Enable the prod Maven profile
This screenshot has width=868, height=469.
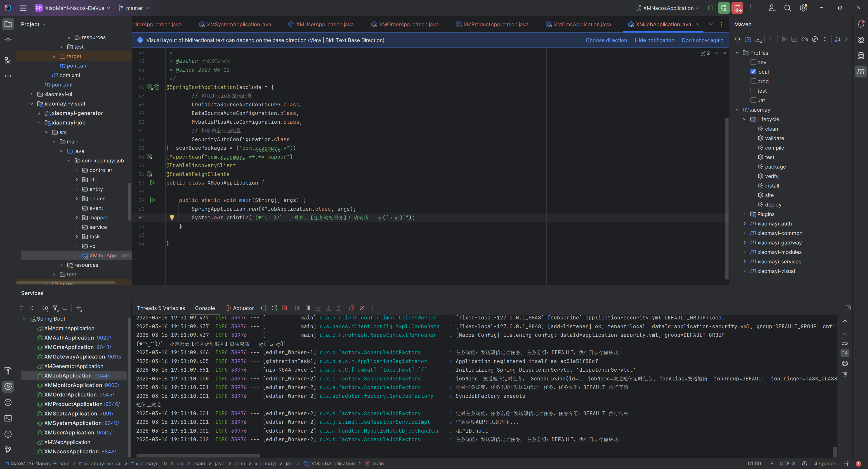coord(753,81)
